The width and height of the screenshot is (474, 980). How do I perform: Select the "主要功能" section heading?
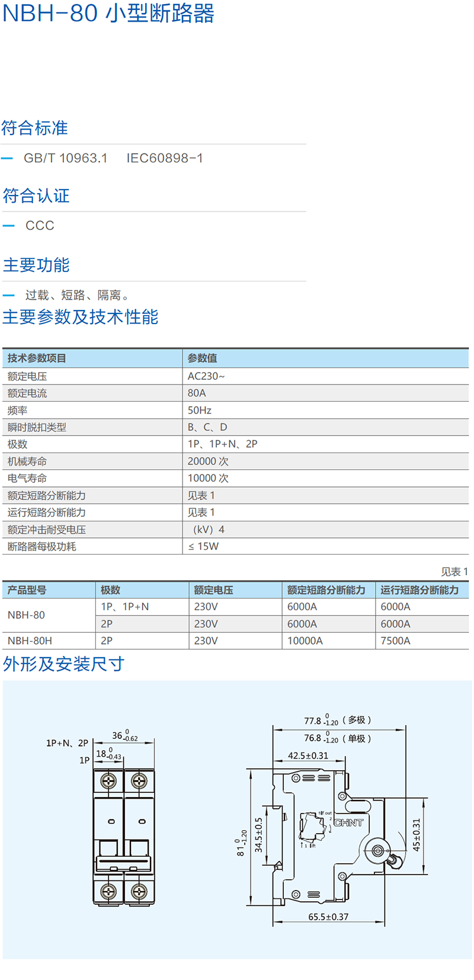click(36, 265)
